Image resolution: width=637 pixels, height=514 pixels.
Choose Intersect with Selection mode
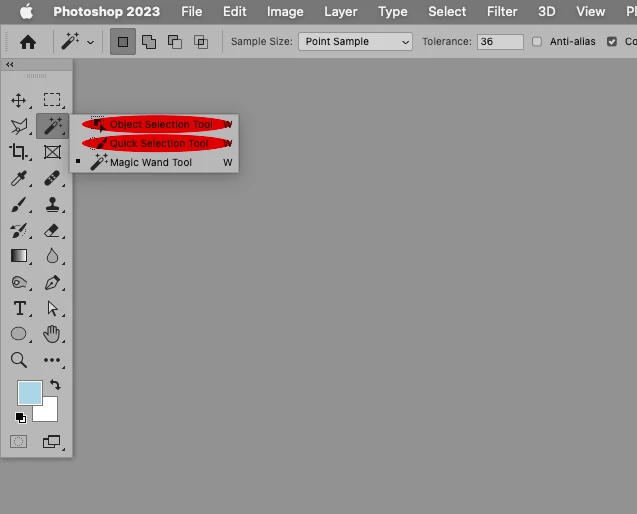[201, 42]
